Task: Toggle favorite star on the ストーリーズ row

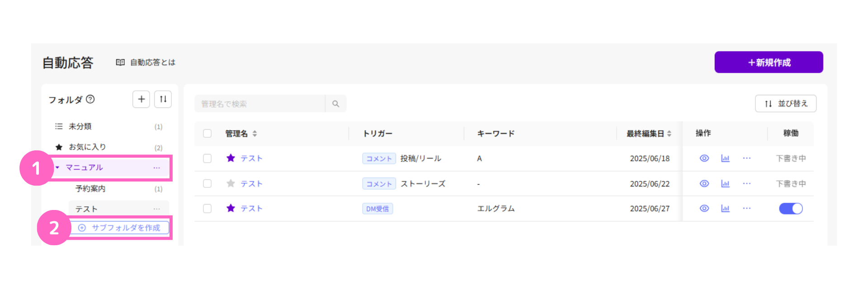Action: (x=231, y=183)
